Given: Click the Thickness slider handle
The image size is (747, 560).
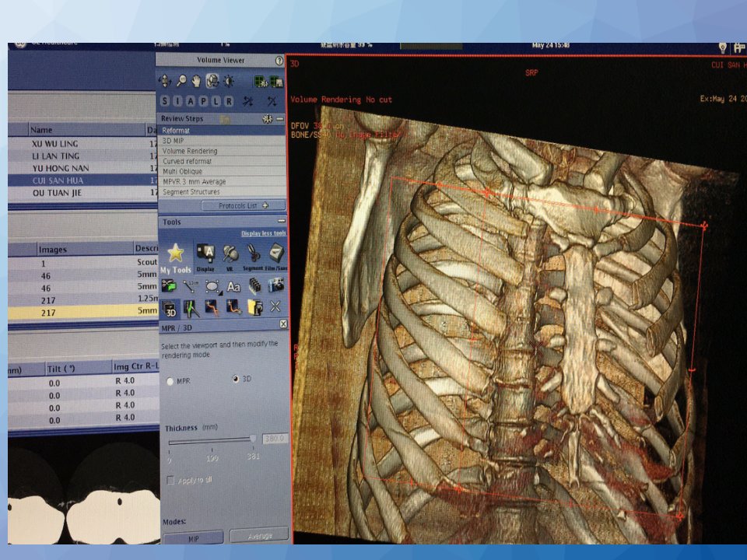Looking at the screenshot, I should tap(253, 439).
